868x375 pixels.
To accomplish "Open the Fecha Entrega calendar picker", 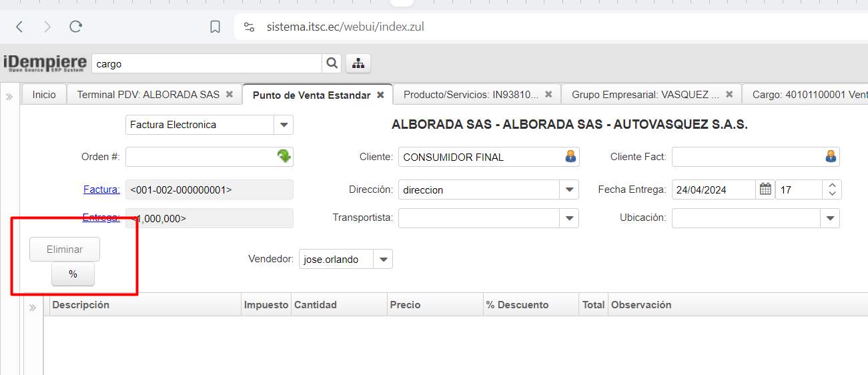I will [765, 190].
